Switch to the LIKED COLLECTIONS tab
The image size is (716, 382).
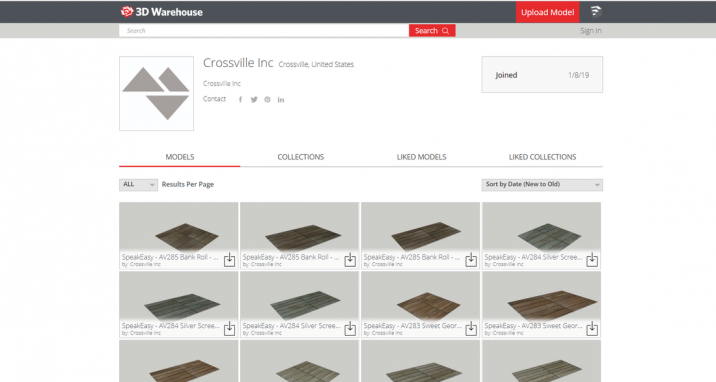tap(542, 157)
